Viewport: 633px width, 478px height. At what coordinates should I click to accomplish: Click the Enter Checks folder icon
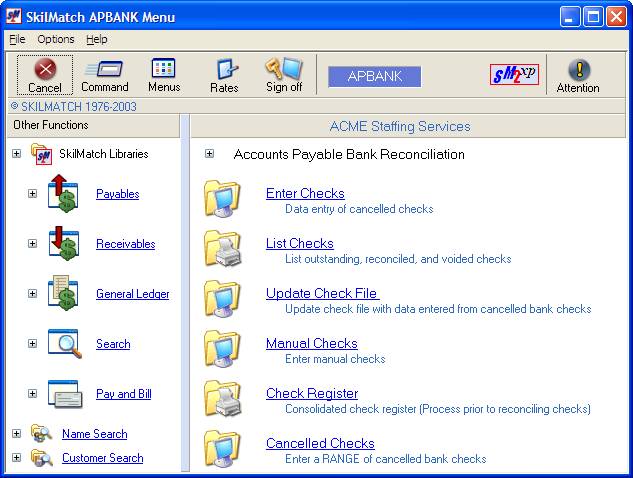[222, 199]
